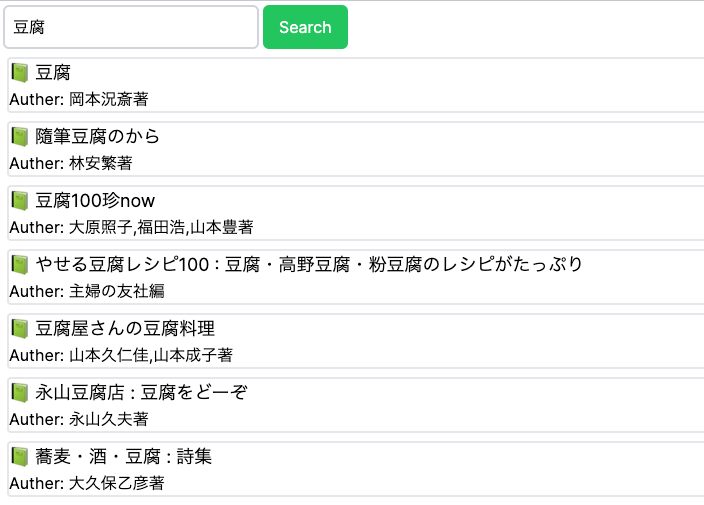Click author line 山本久仁佳,山本成子著
Screen dimensions: 704x505
(121, 356)
